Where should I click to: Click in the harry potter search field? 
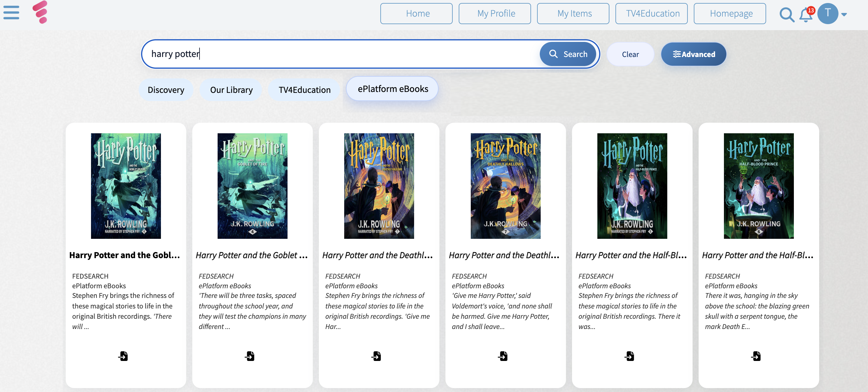point(337,54)
